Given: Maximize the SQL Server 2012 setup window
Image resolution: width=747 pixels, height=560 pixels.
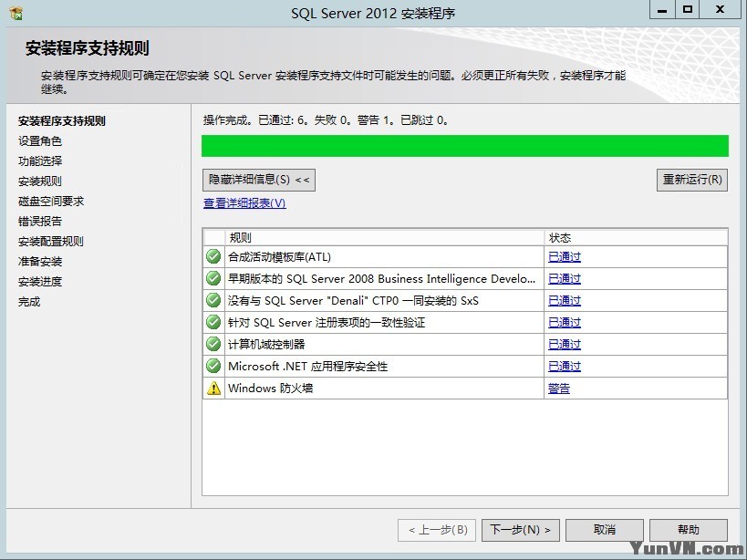Looking at the screenshot, I should 687,9.
